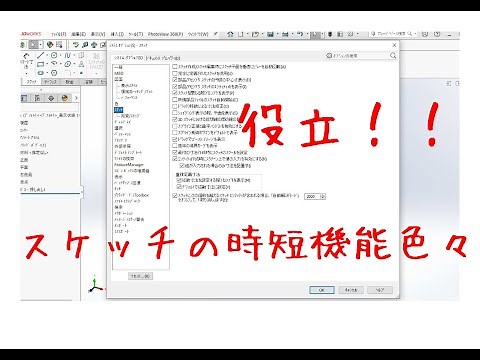Switch to the ドキュメント プロパティ tab in dialog

pyautogui.click(x=163, y=58)
